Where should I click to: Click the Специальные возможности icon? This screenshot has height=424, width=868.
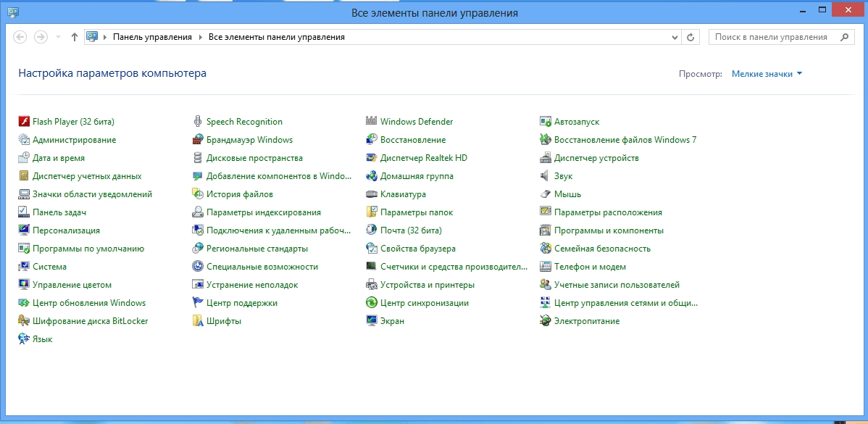click(x=198, y=267)
